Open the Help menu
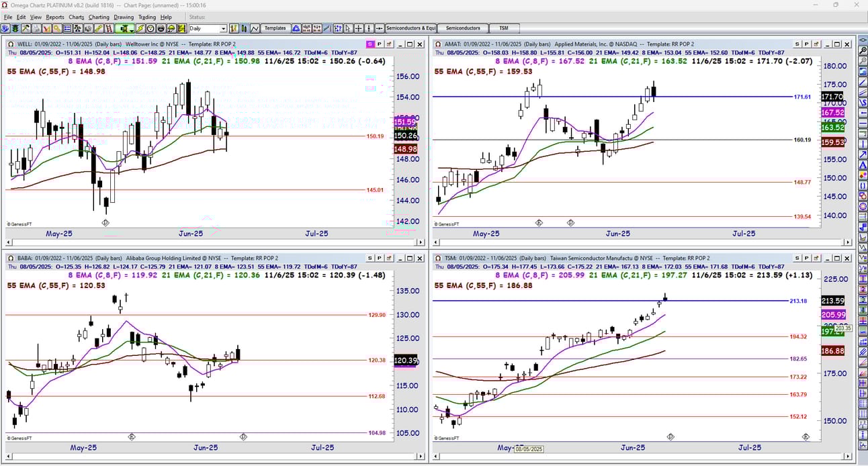Screen dimensions: 868x466 166,17
